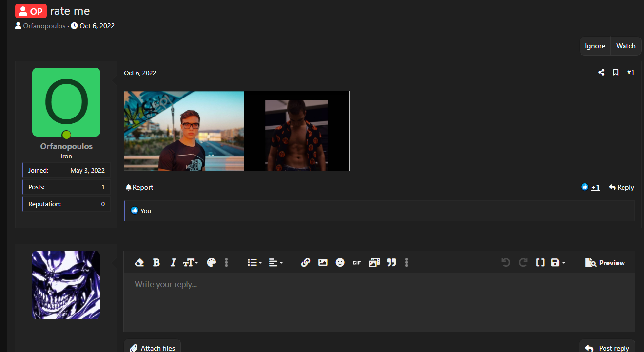Screen dimensions: 644x352
Task: Click the 'Posts:' count row
Action: [66, 187]
